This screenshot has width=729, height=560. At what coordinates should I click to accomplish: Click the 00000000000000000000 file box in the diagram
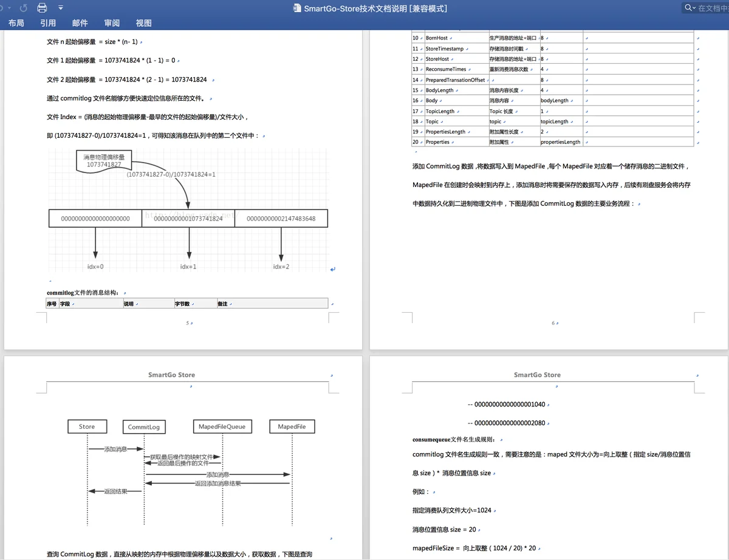pos(95,219)
